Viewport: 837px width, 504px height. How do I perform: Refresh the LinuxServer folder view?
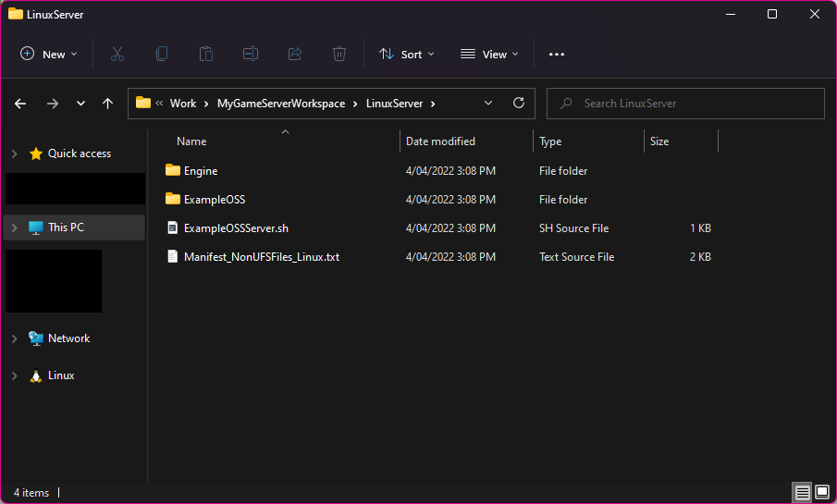(518, 104)
